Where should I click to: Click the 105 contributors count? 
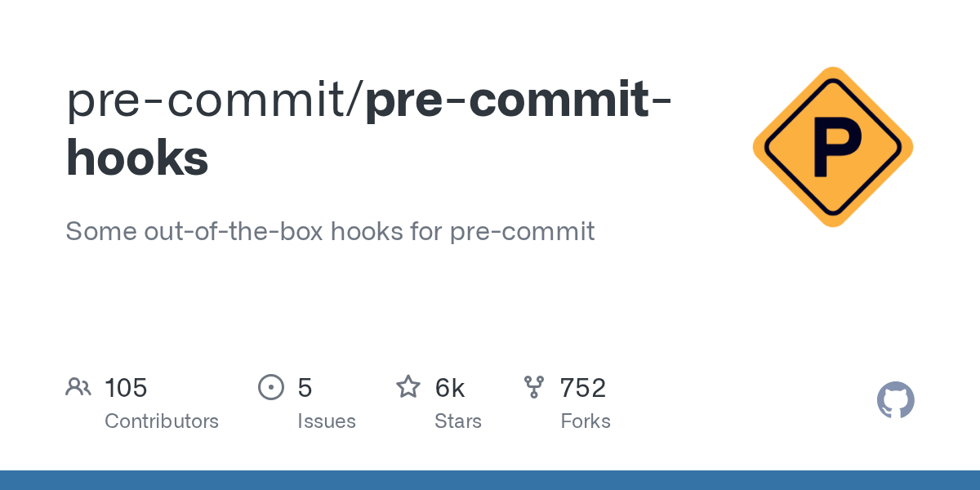126,387
